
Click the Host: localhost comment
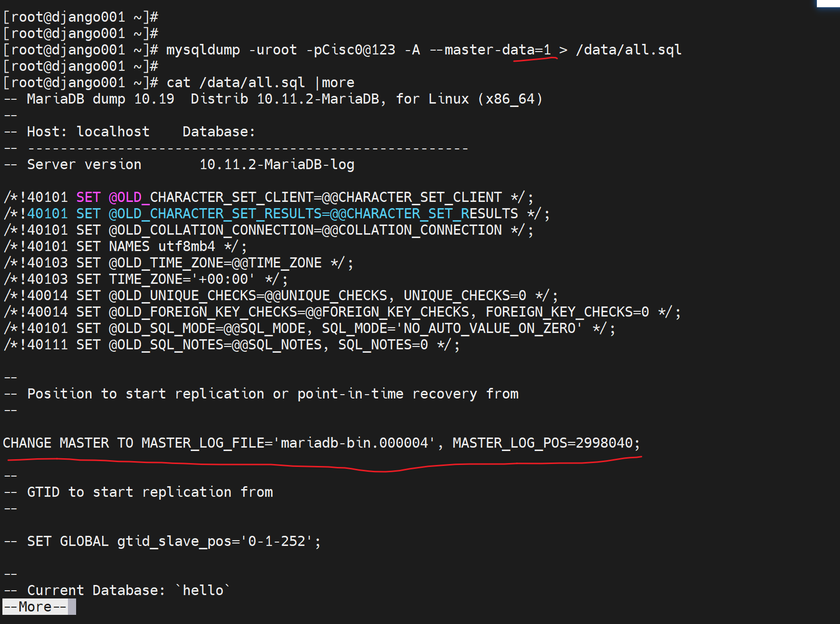coord(88,132)
